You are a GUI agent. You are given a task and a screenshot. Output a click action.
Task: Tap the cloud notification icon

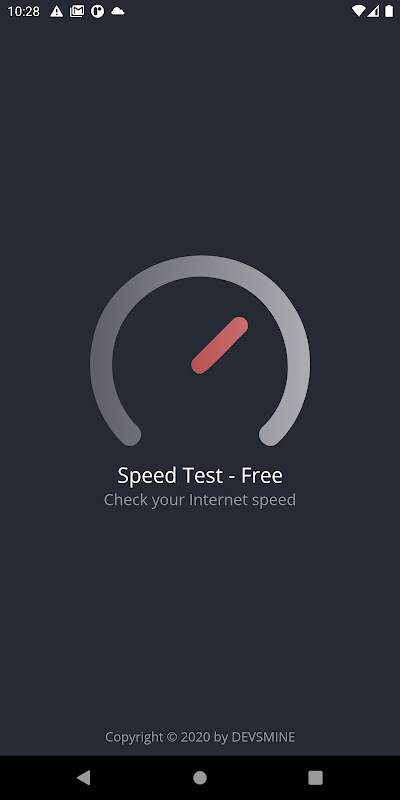click(118, 11)
